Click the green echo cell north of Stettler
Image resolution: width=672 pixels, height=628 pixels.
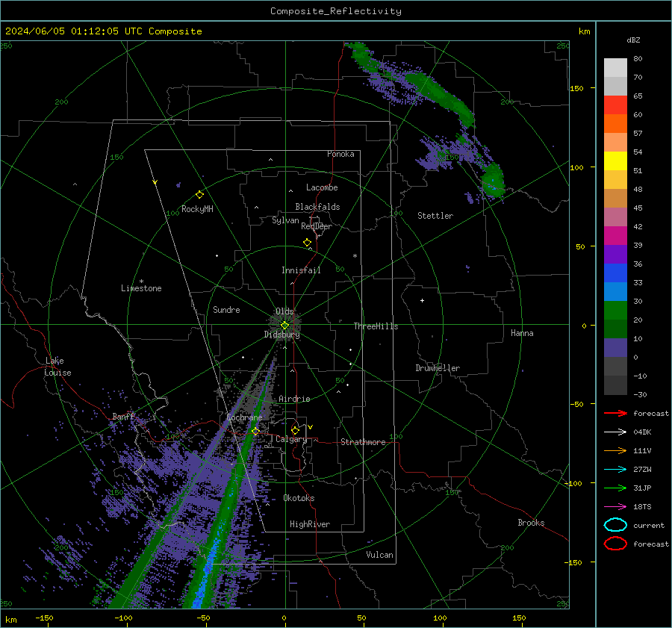pyautogui.click(x=493, y=180)
